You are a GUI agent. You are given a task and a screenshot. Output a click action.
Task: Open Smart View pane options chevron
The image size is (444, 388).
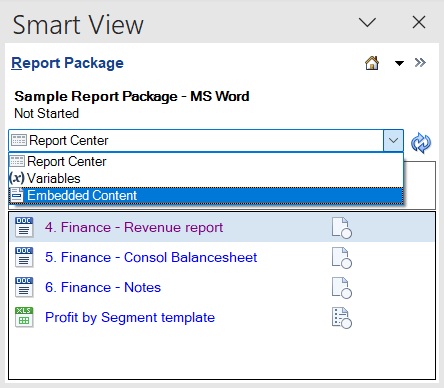(367, 23)
